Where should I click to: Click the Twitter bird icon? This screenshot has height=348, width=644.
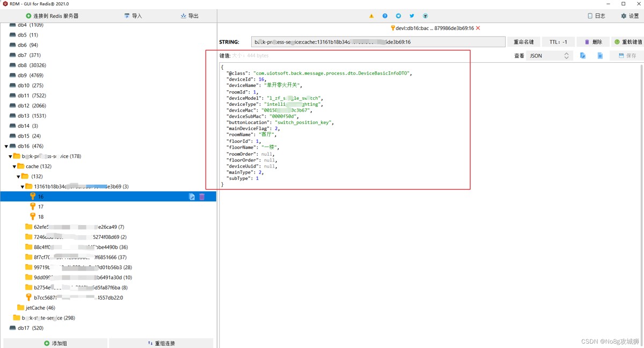412,16
